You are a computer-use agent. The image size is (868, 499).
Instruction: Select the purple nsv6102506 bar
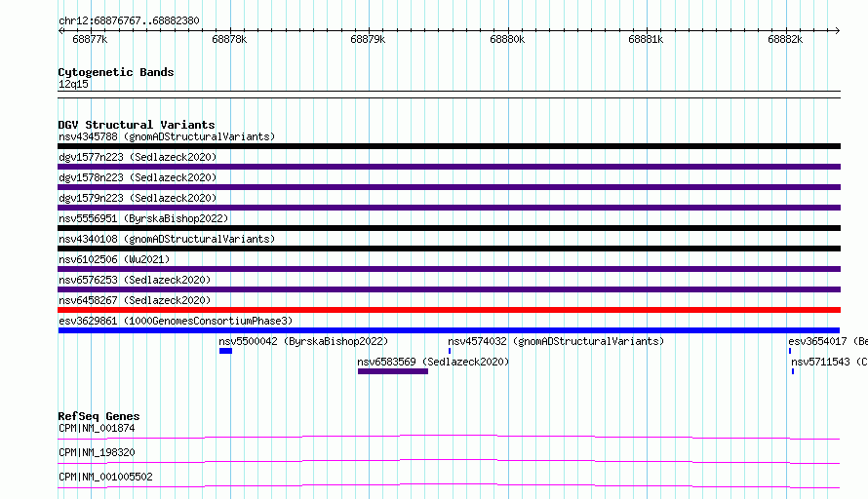pyautogui.click(x=449, y=269)
